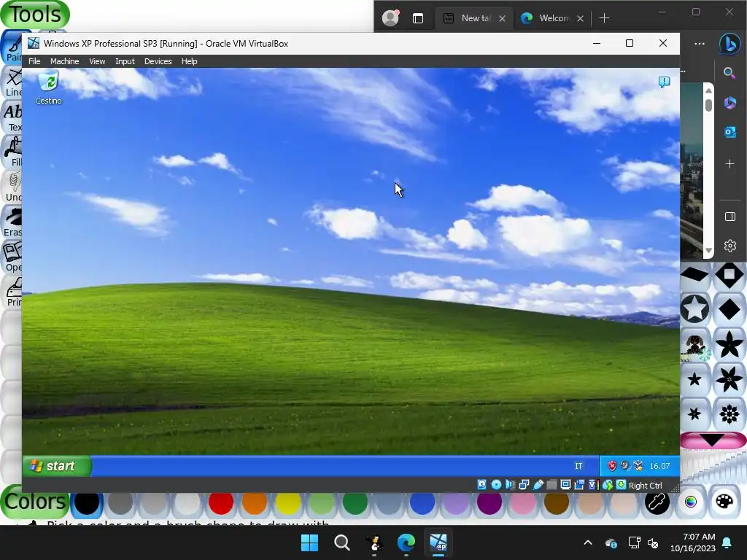Screen dimensions: 747x560
Task: Select the dog stamp brush
Action: [x=694, y=344]
